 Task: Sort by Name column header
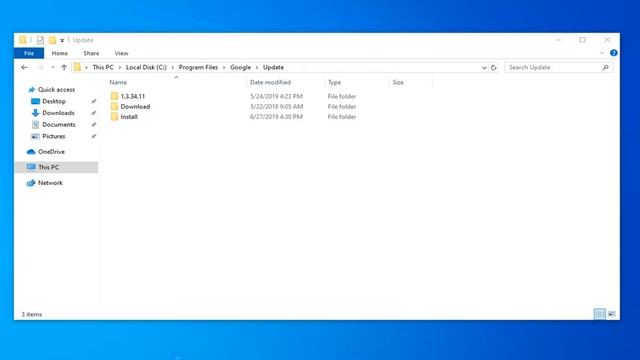pyautogui.click(x=118, y=82)
